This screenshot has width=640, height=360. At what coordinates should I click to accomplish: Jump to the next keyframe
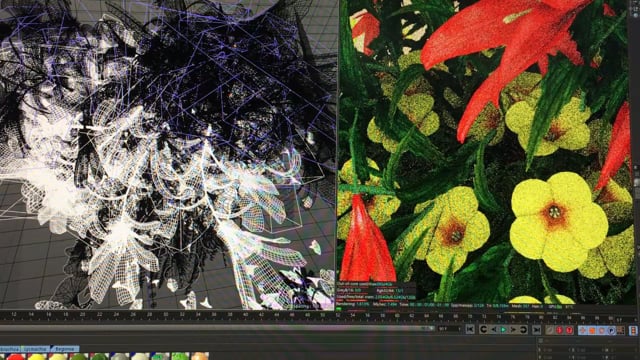[523, 329]
